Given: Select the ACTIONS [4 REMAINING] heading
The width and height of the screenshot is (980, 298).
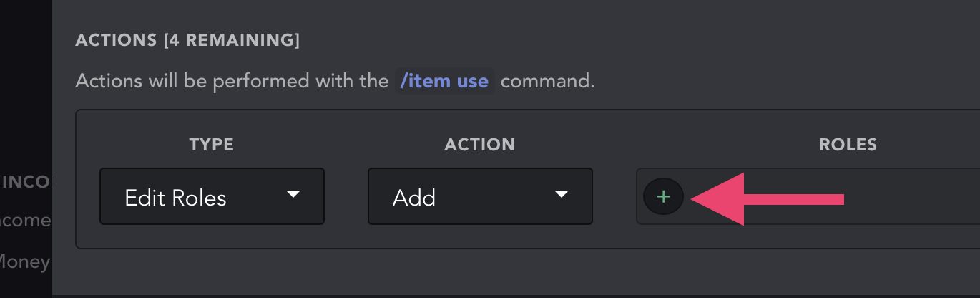Looking at the screenshot, I should coord(187,40).
